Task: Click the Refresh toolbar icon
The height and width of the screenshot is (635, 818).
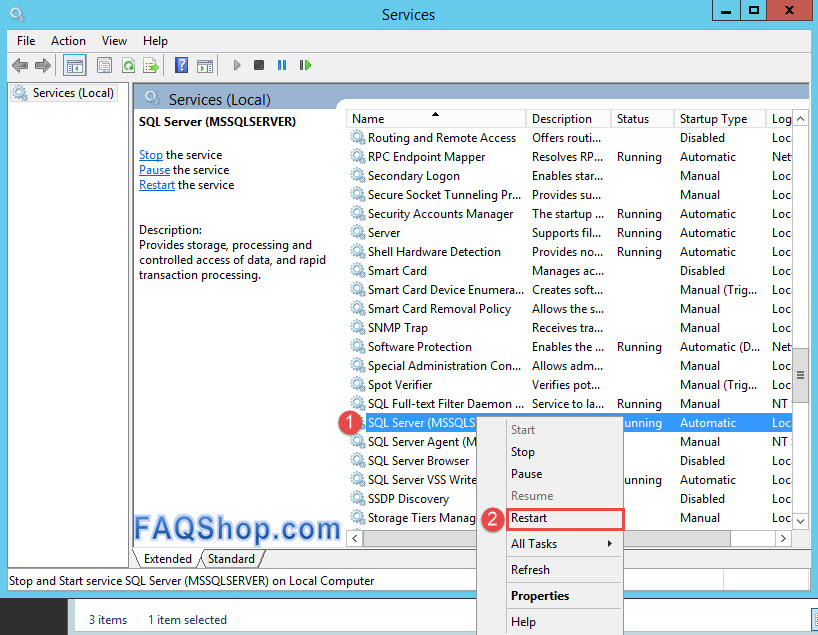Action: point(128,65)
